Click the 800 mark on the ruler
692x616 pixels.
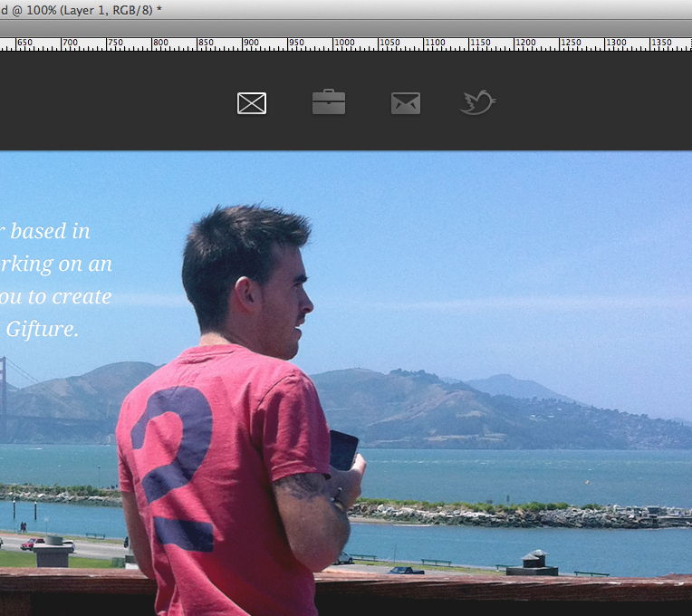pos(160,43)
